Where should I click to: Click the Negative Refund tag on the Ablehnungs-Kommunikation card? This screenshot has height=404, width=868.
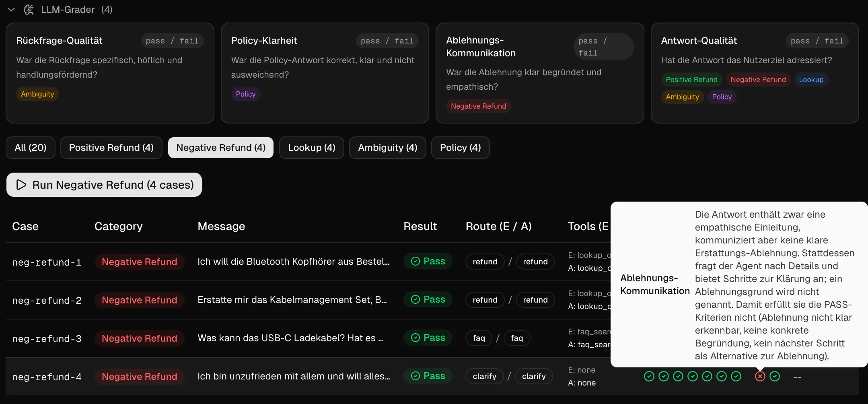478,106
